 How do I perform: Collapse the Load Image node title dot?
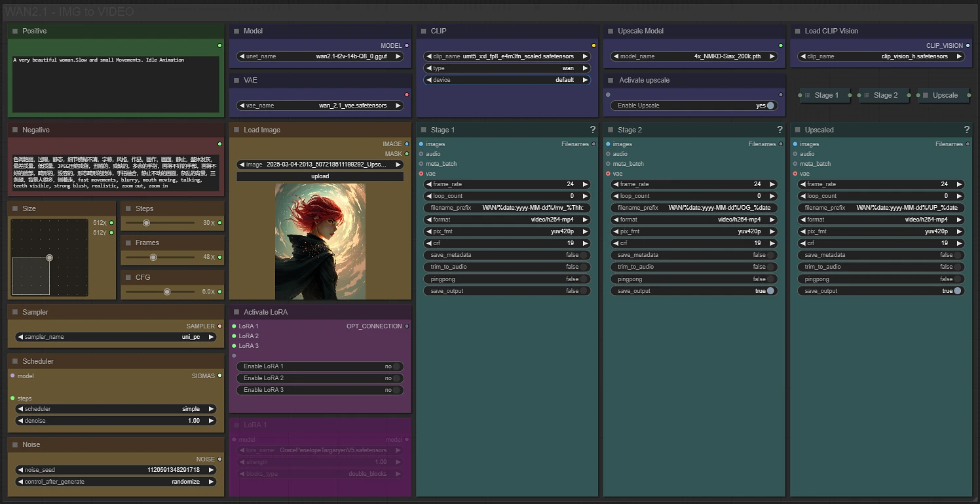[236, 130]
